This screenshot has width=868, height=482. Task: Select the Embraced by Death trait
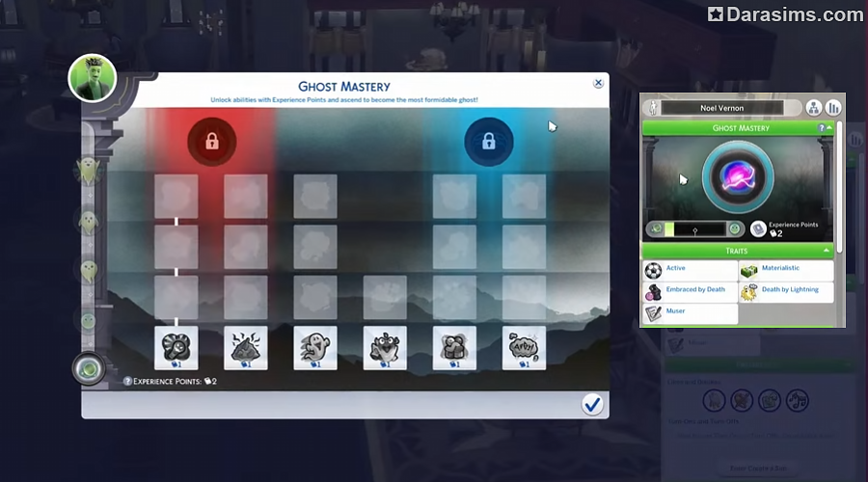[x=690, y=292]
